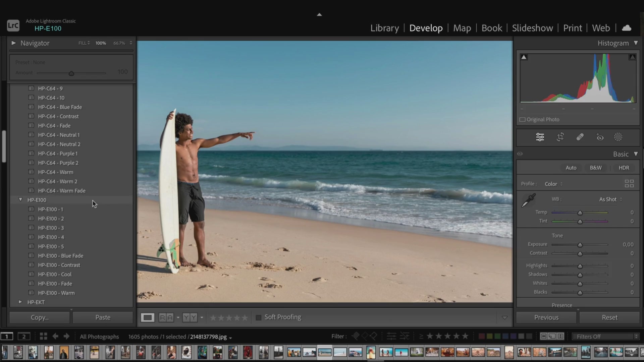Toggle Basic panel visibility eye icon
Image resolution: width=644 pixels, height=362 pixels.
click(x=520, y=154)
